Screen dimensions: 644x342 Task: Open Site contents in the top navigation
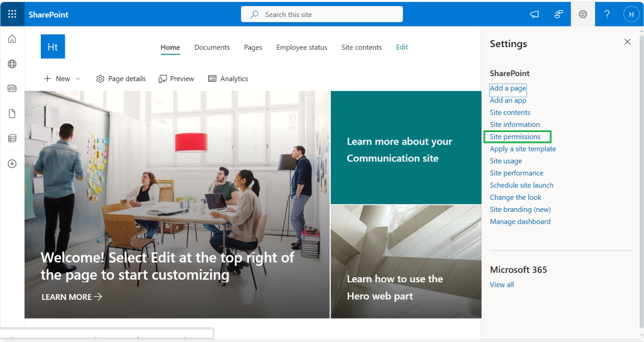pos(362,47)
